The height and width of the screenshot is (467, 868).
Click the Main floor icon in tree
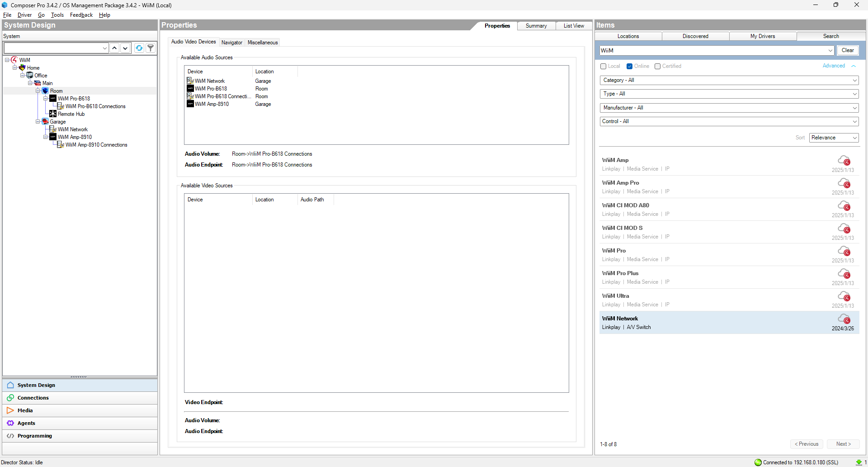(38, 83)
